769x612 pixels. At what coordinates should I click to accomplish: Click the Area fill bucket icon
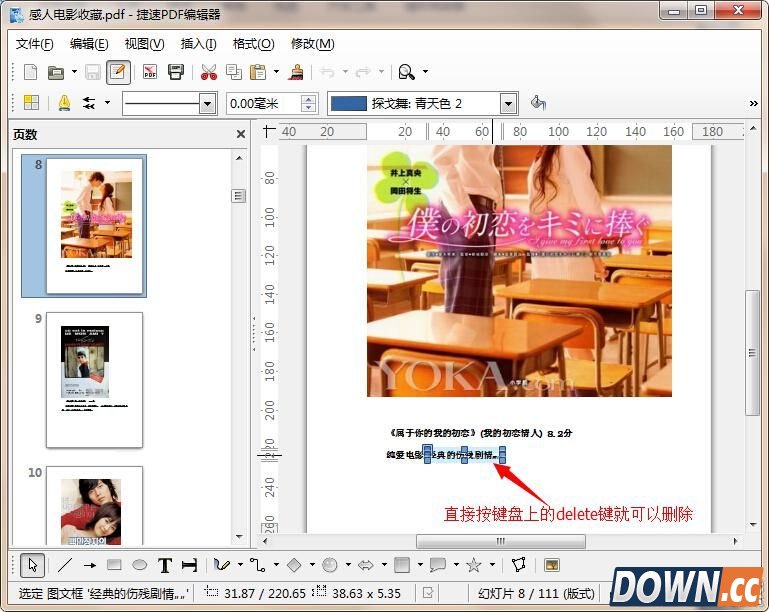pyautogui.click(x=538, y=103)
